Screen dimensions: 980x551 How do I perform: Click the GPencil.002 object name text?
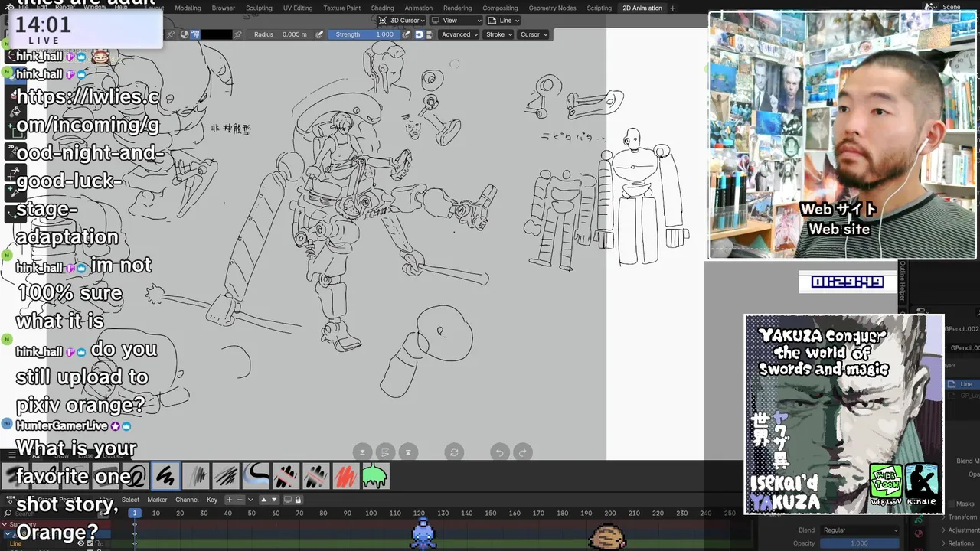coord(962,328)
